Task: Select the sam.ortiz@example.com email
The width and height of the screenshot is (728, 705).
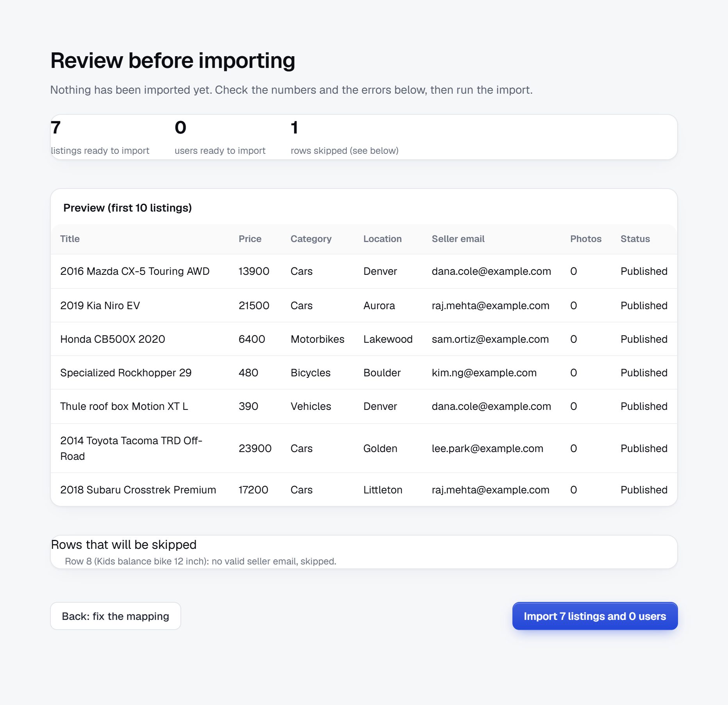Action: pyautogui.click(x=490, y=339)
